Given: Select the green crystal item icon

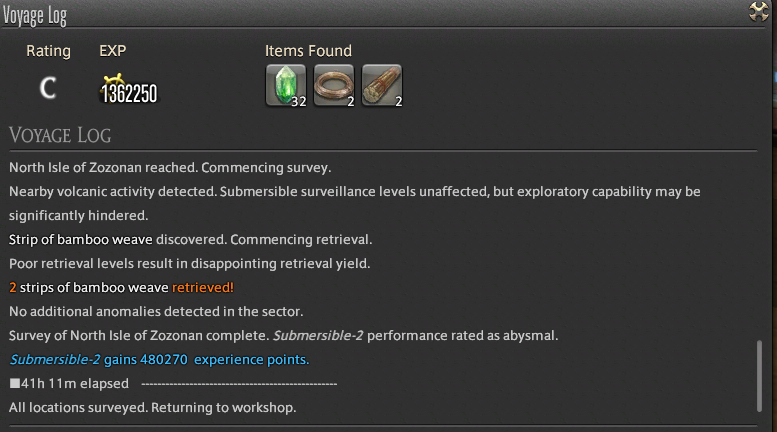Looking at the screenshot, I should pyautogui.click(x=286, y=85).
